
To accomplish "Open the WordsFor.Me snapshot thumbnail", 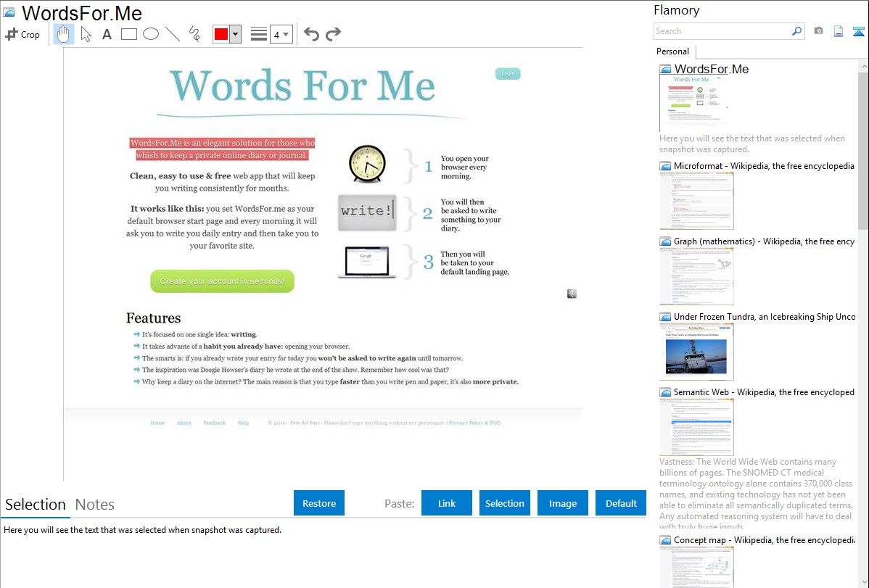I will pos(696,103).
